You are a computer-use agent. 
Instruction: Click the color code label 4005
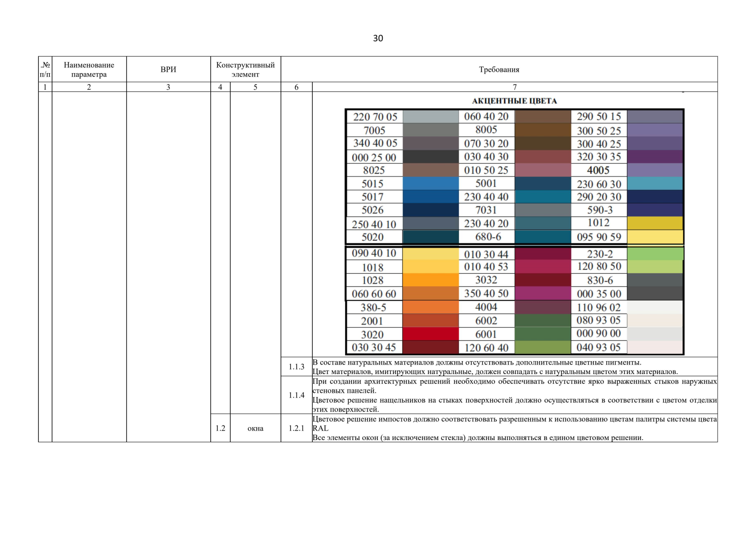598,170
